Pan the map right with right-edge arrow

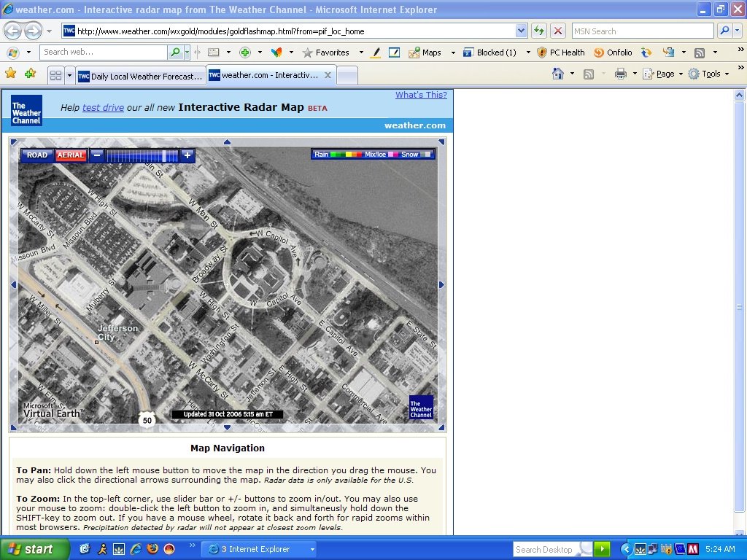(441, 285)
